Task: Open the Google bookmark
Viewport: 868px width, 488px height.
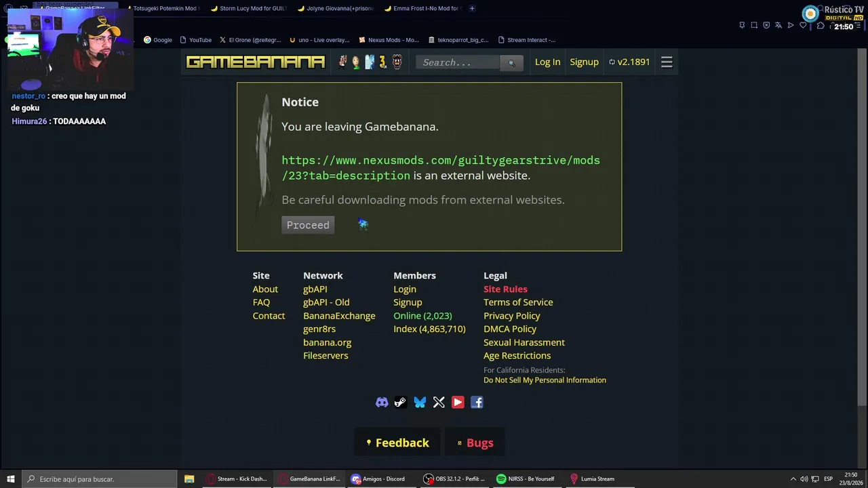Action: [x=158, y=40]
